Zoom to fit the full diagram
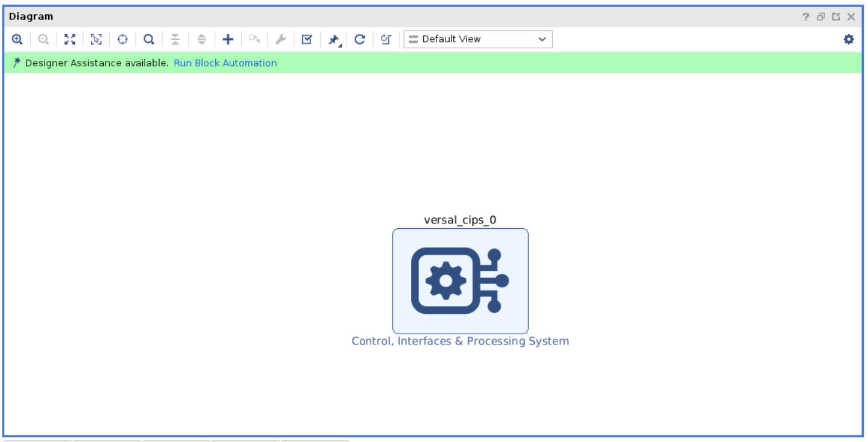This screenshot has height=442, width=868. click(x=70, y=39)
